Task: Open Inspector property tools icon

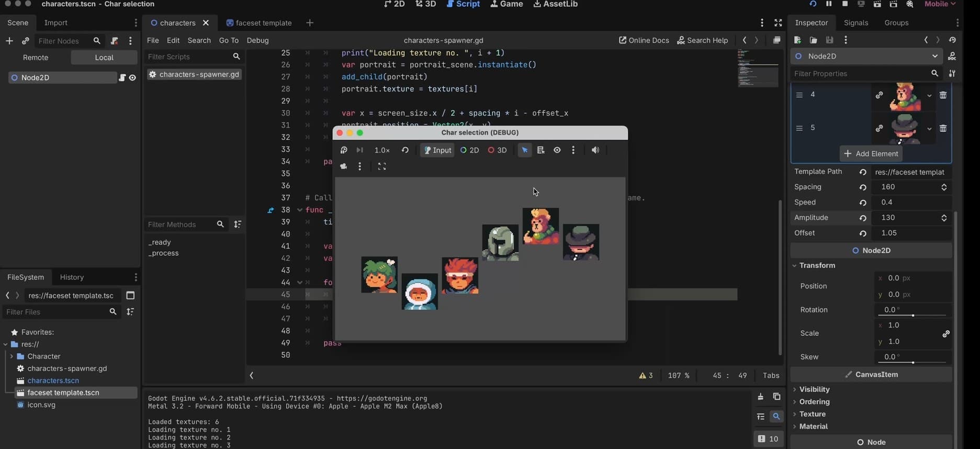Action: 952,74
